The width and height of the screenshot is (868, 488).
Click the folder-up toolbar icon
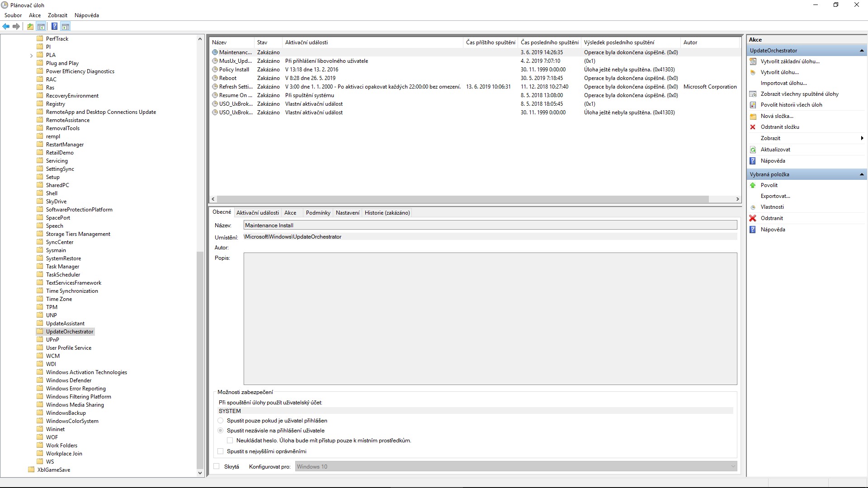pyautogui.click(x=30, y=27)
